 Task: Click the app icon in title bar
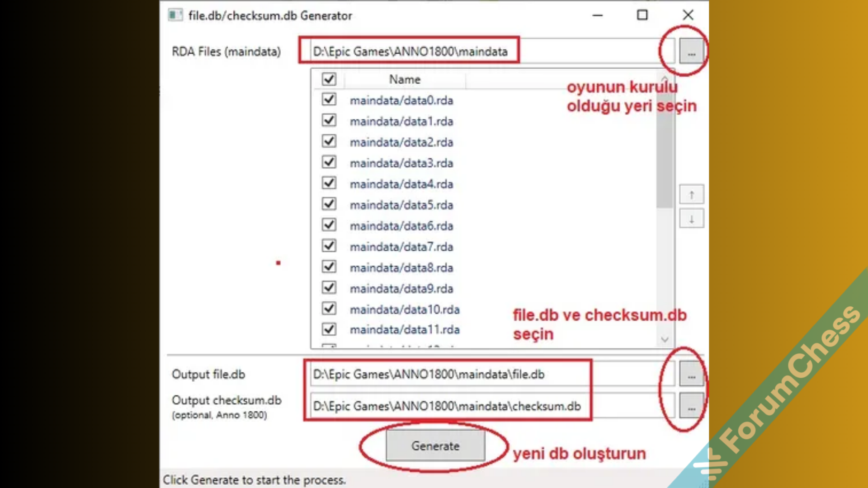175,15
